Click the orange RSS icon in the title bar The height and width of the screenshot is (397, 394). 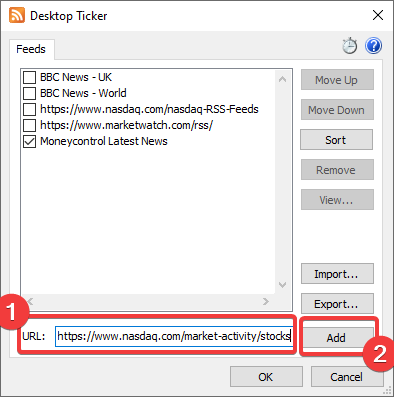(x=17, y=15)
